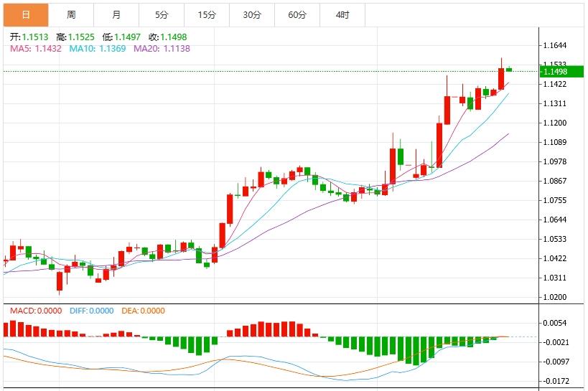The width and height of the screenshot is (588, 391).
Task: Select the 15分 timeframe tab
Action: coord(207,14)
